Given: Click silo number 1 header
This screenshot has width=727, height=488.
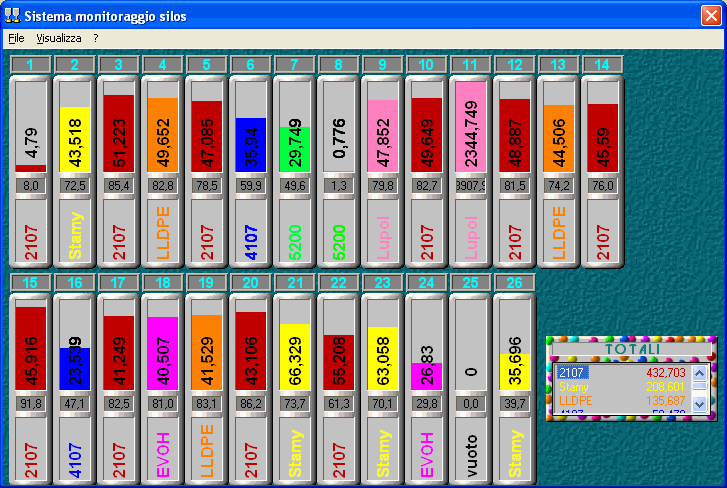Looking at the screenshot, I should 30,65.
